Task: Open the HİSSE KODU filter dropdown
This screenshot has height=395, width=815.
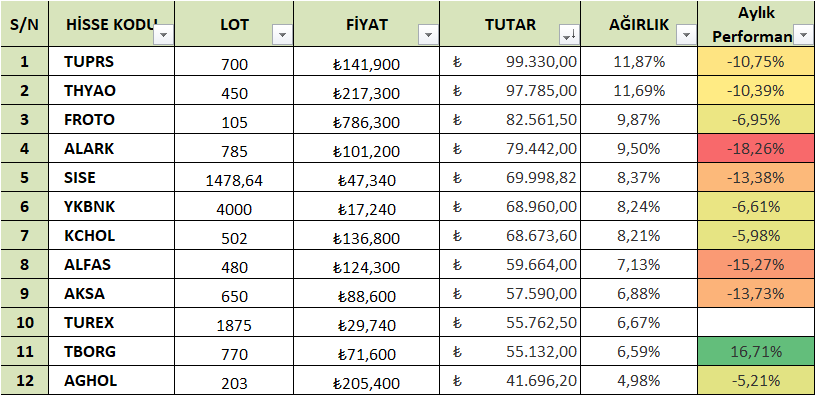Action: 164,35
